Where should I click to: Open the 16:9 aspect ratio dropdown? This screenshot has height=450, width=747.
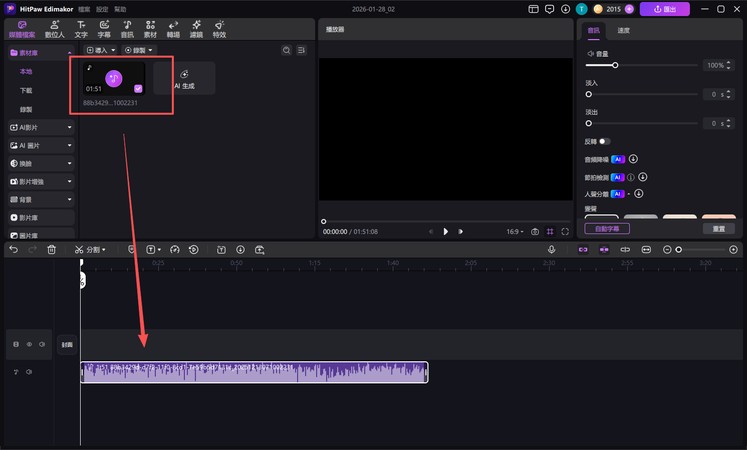point(516,231)
